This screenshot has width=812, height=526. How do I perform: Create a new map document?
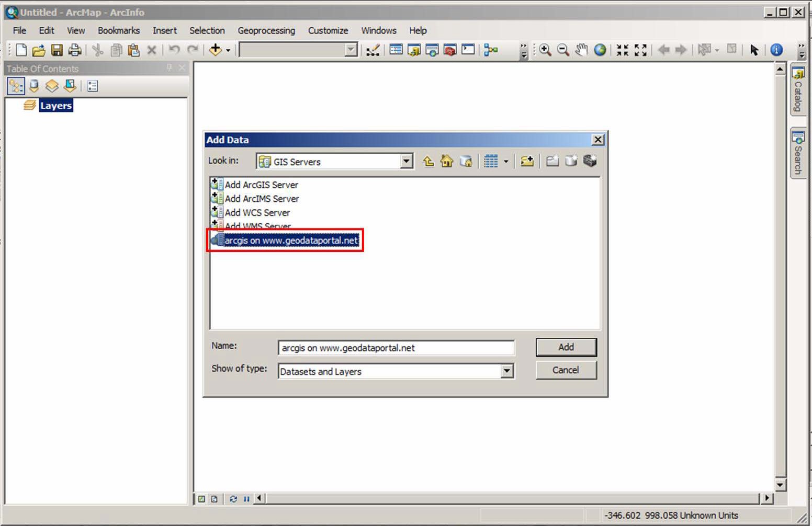pyautogui.click(x=21, y=50)
